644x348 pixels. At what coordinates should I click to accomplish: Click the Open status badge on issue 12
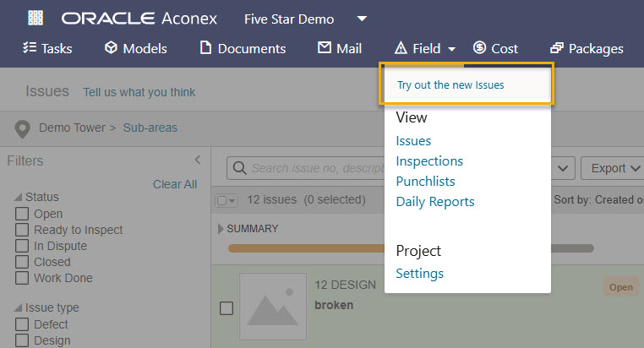point(620,287)
